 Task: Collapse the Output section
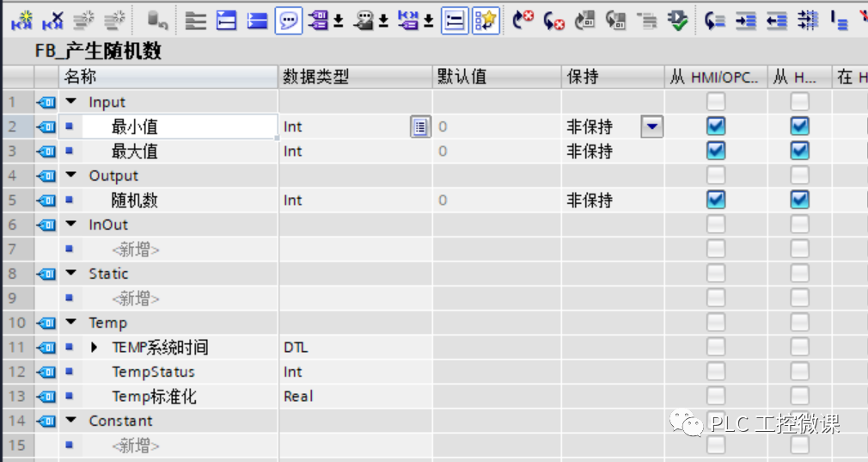[x=70, y=175]
